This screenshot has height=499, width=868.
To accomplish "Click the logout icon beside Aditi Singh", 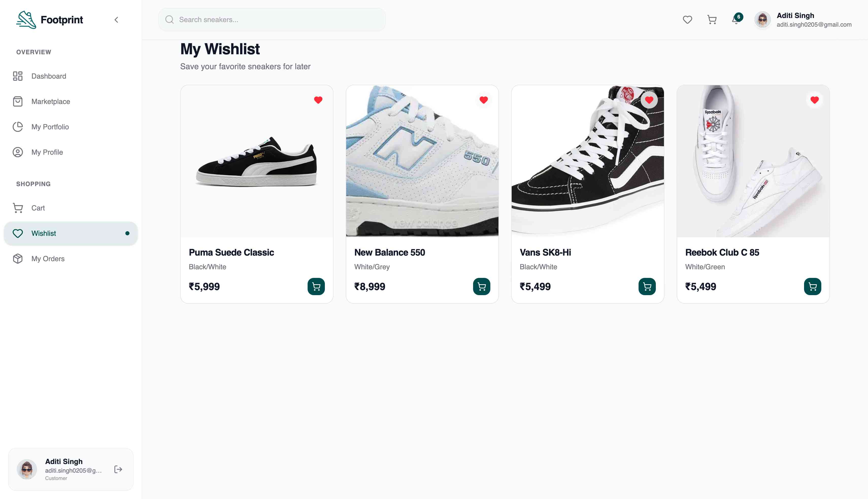I will point(118,469).
